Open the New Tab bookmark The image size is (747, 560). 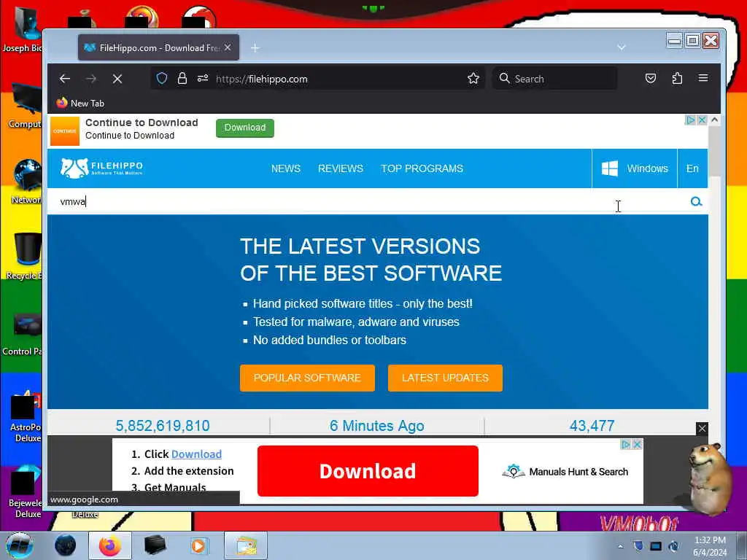click(x=80, y=103)
